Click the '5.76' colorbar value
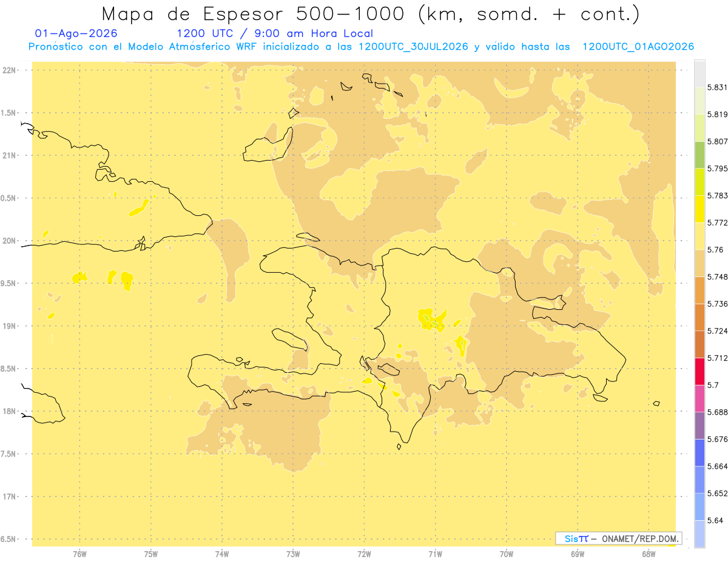The height and width of the screenshot is (562, 728). 715,250
